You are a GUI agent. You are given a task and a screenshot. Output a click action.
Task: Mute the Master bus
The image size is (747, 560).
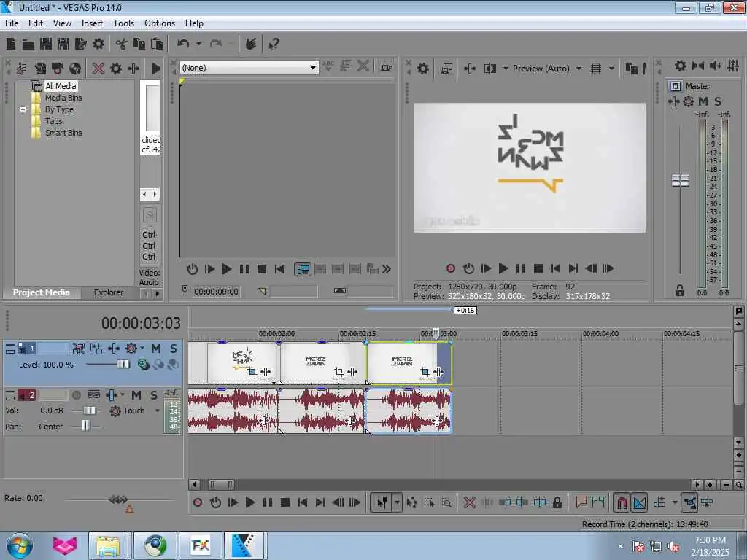click(703, 101)
